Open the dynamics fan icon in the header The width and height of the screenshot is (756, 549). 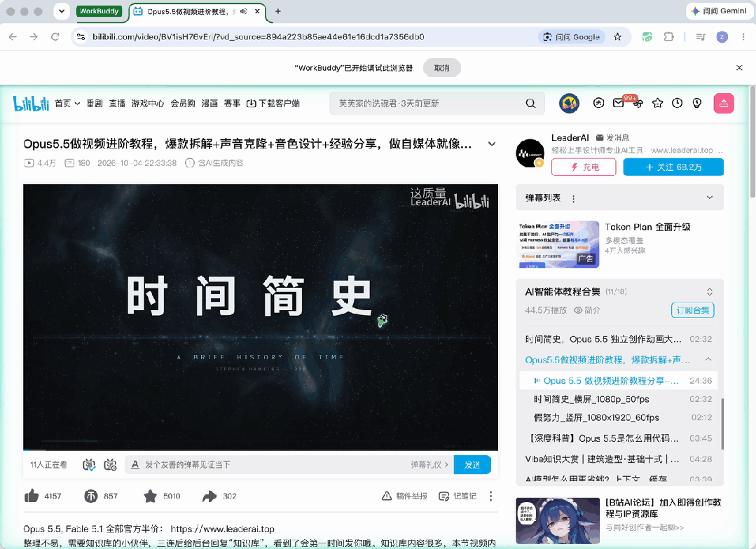point(638,103)
